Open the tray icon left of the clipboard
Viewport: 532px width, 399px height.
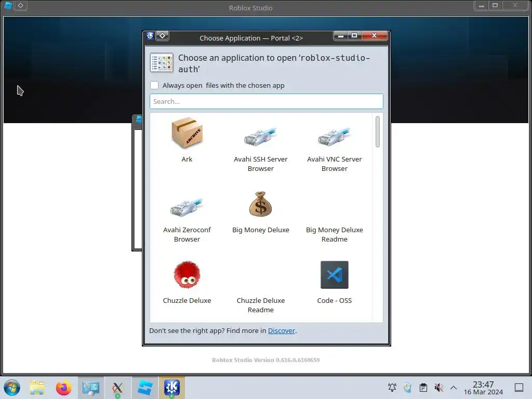407,388
